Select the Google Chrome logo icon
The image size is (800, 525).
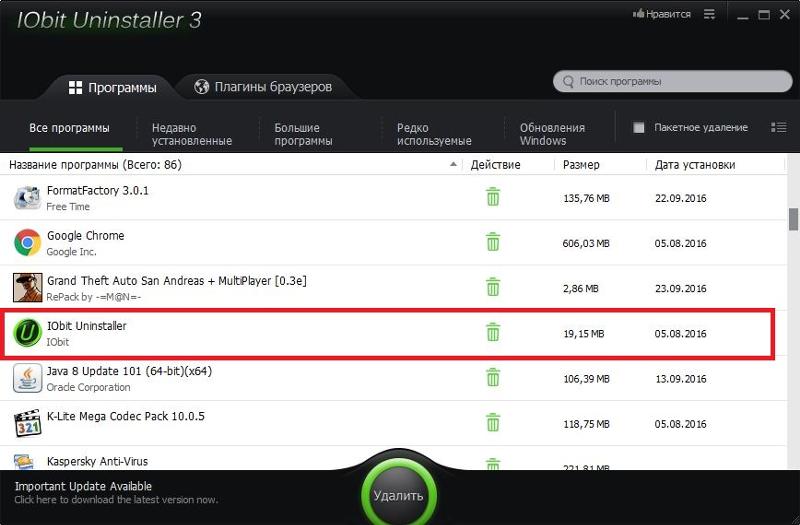27,242
